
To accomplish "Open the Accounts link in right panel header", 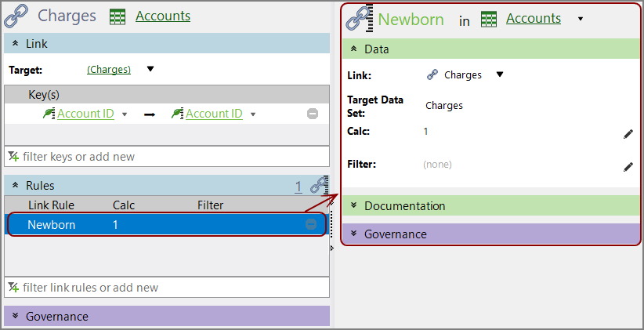I will click(x=534, y=19).
